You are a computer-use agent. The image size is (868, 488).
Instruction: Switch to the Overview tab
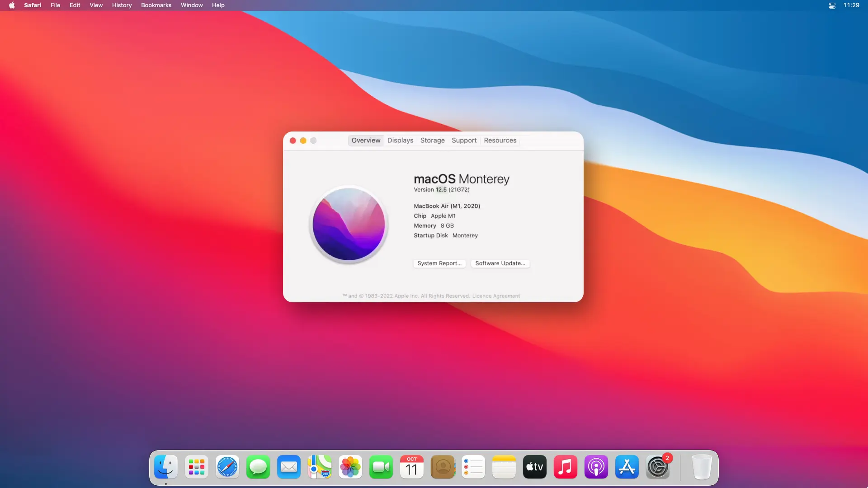point(366,141)
